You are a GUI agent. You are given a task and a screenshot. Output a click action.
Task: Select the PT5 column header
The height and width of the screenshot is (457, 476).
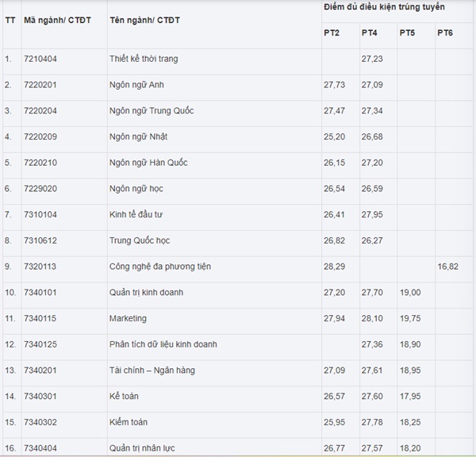pos(407,33)
